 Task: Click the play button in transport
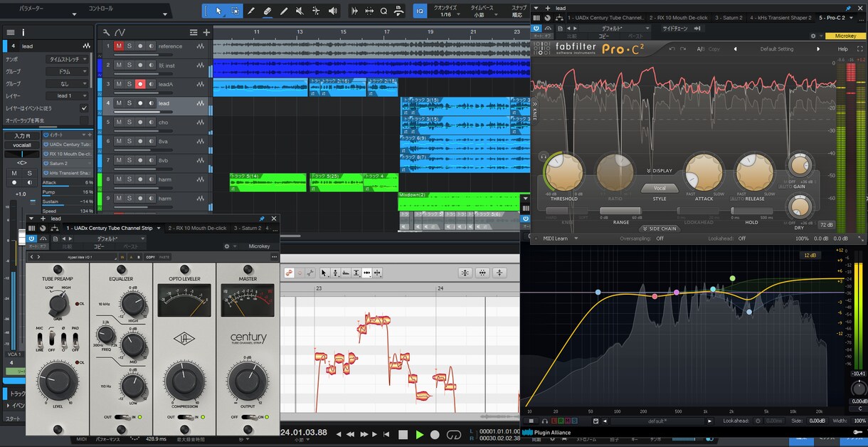click(x=419, y=434)
